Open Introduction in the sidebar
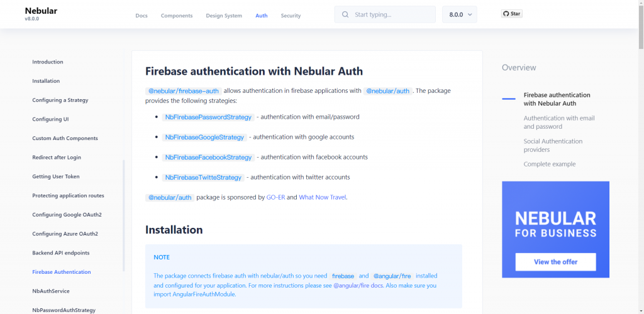Image resolution: width=644 pixels, height=314 pixels. pos(48,62)
